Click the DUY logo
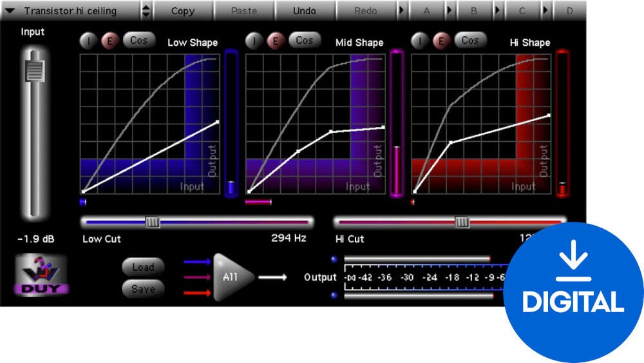 41,275
